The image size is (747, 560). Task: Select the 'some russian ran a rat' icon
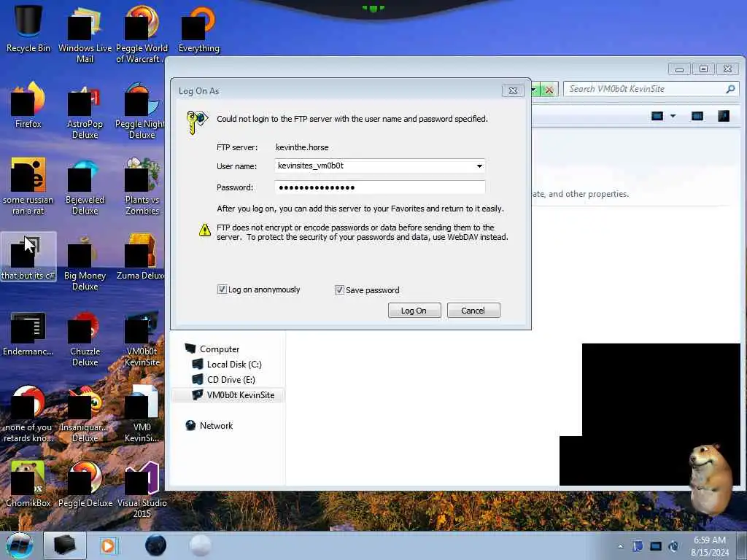tap(28, 186)
